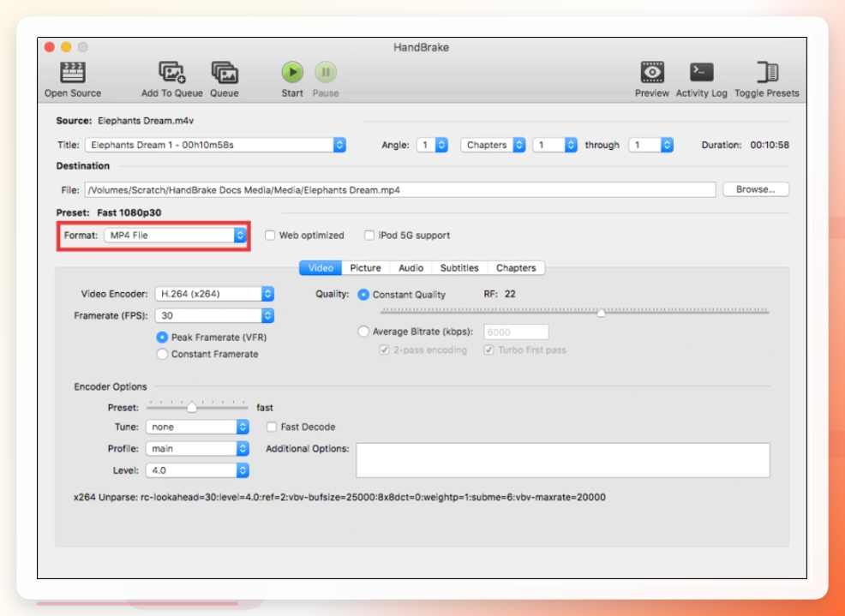Open the Framerate (FPS) dropdown
Screen dimensions: 845x616
point(214,315)
